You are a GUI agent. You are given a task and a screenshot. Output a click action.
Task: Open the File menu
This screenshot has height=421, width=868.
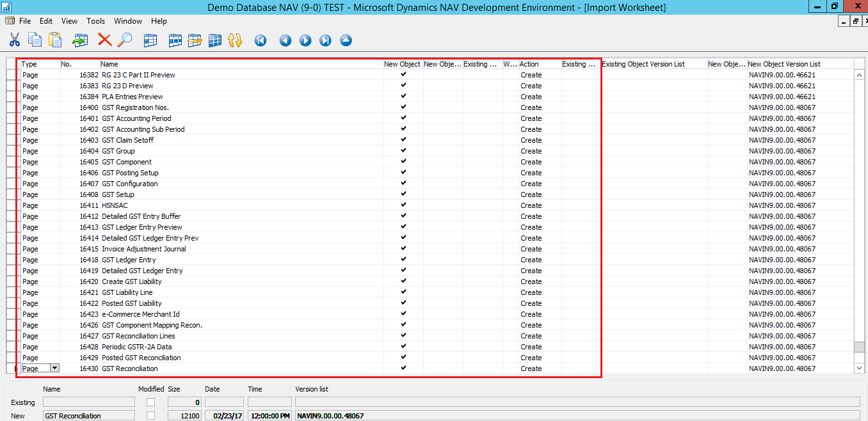tap(25, 21)
